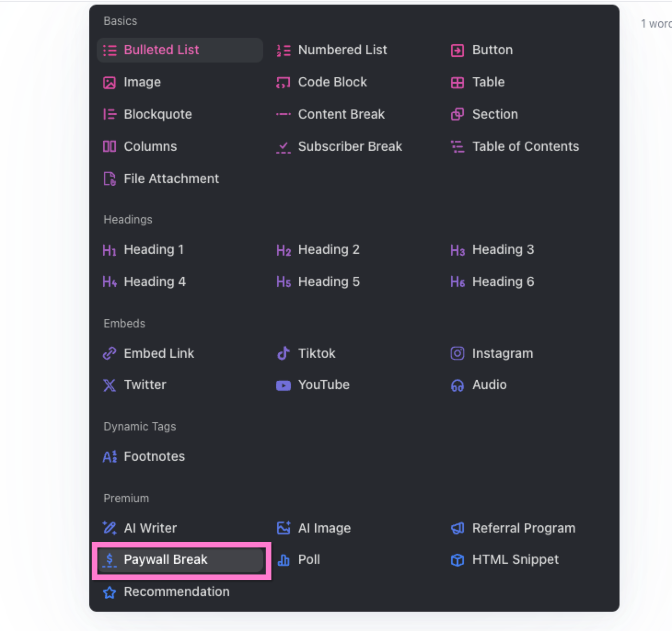This screenshot has width=672, height=631.
Task: Select the Poll chart icon
Action: pos(284,560)
